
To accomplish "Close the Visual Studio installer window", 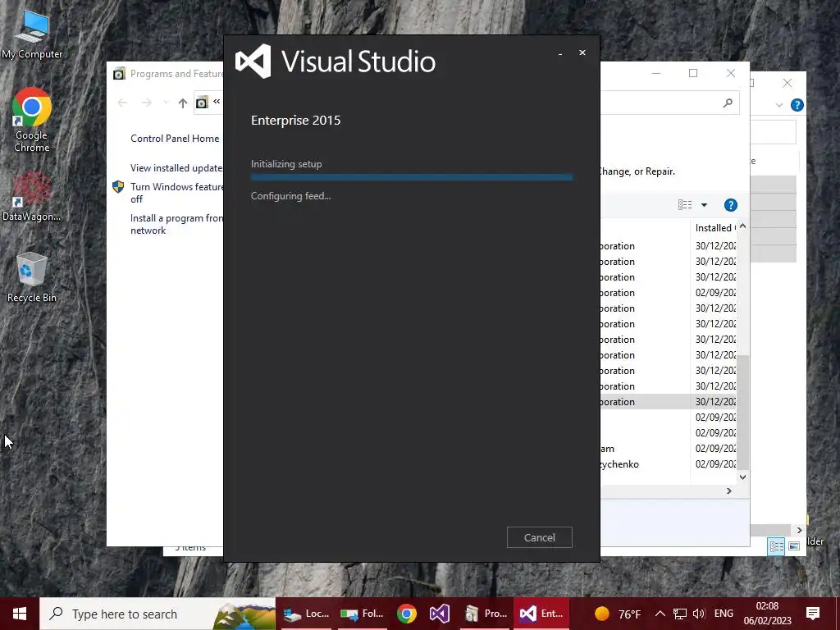I will pos(582,52).
